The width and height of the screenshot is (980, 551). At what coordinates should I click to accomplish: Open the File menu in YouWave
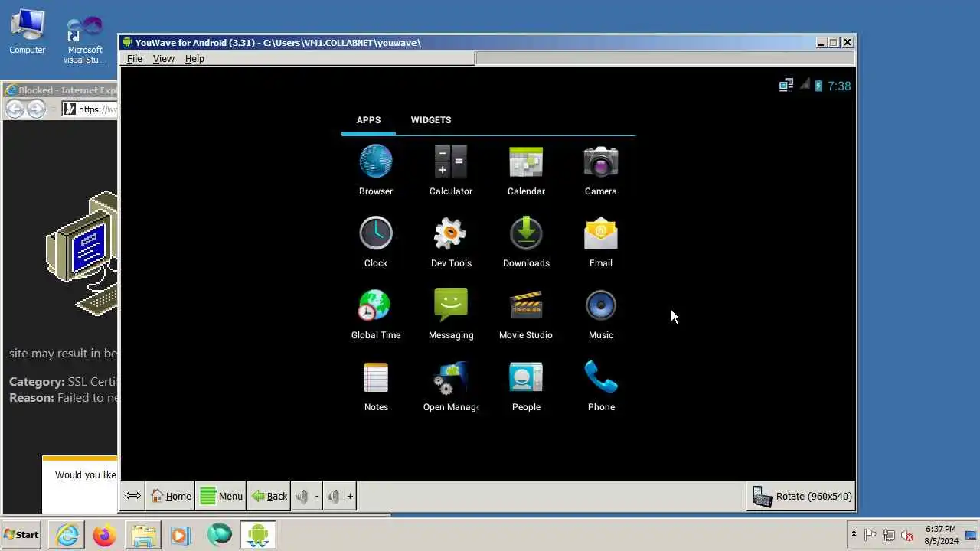pos(134,58)
